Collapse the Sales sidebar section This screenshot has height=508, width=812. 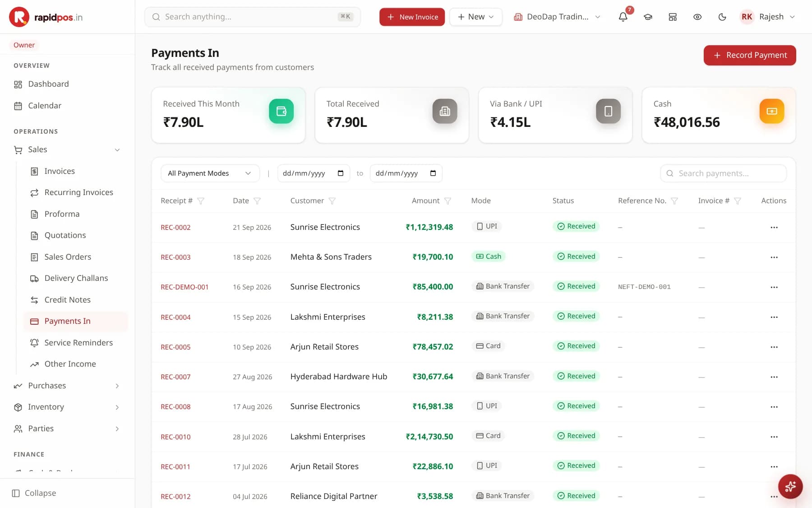pos(68,149)
